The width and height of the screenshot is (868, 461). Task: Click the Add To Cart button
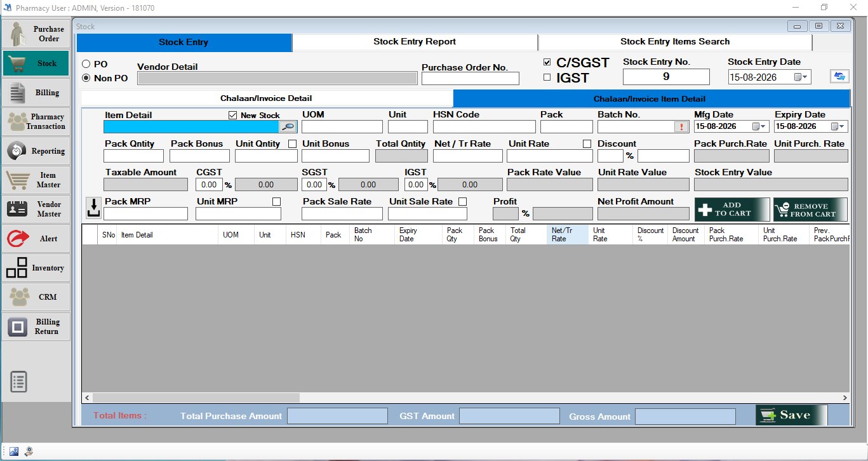[732, 210]
